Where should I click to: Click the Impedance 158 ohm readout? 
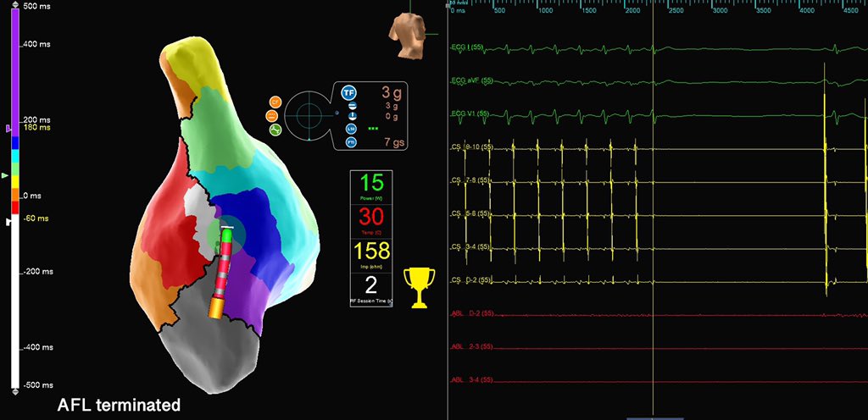(371, 255)
